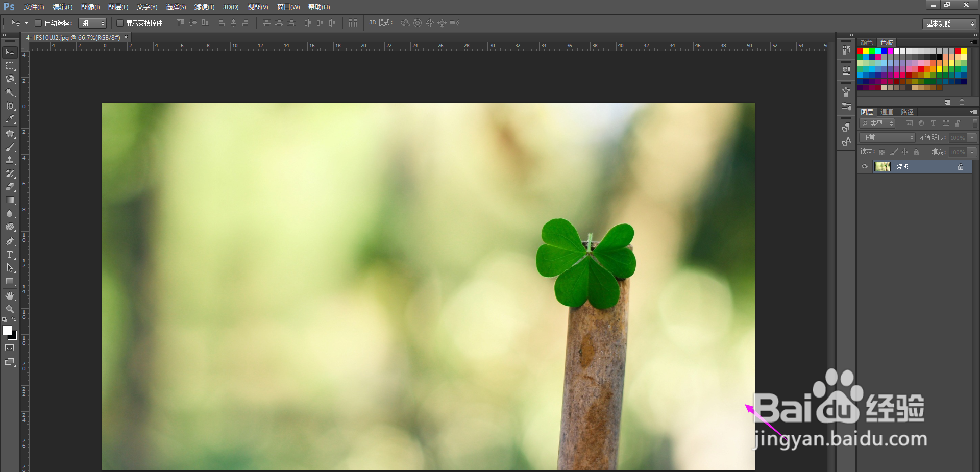980x472 pixels.
Task: Close the 4-1FS10UJ2.jpg document tab
Action: point(126,37)
